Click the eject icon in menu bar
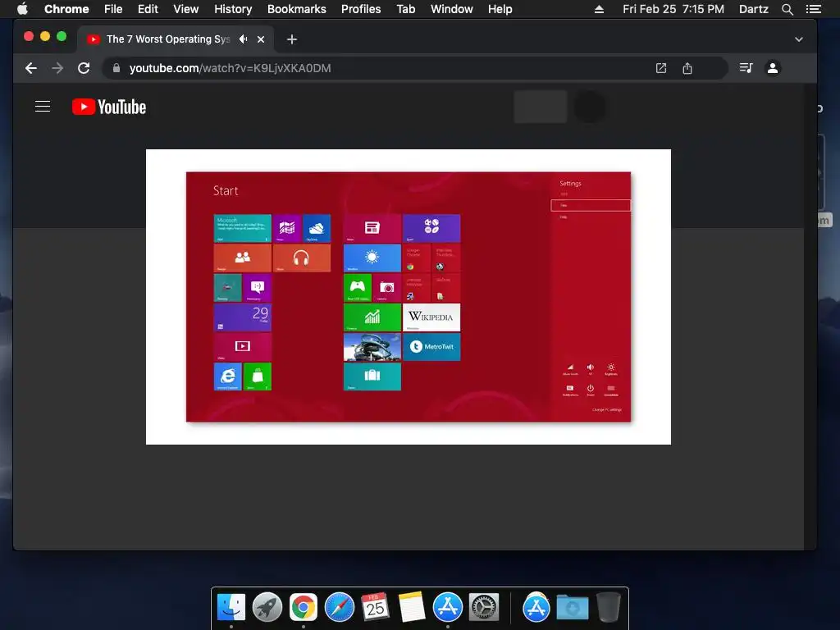 coord(599,9)
